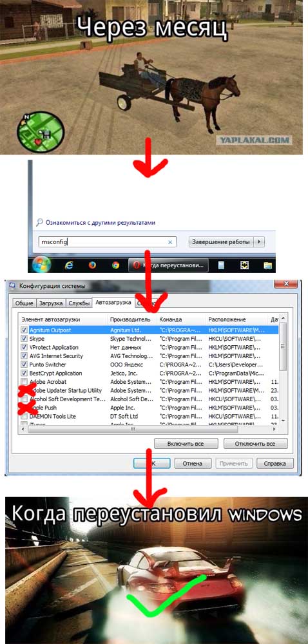Click the black-and-yellow app icon on the taskbar

coord(244,265)
